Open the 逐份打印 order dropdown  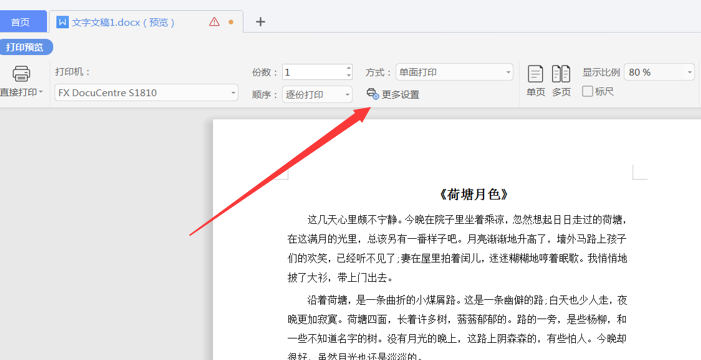[x=317, y=94]
